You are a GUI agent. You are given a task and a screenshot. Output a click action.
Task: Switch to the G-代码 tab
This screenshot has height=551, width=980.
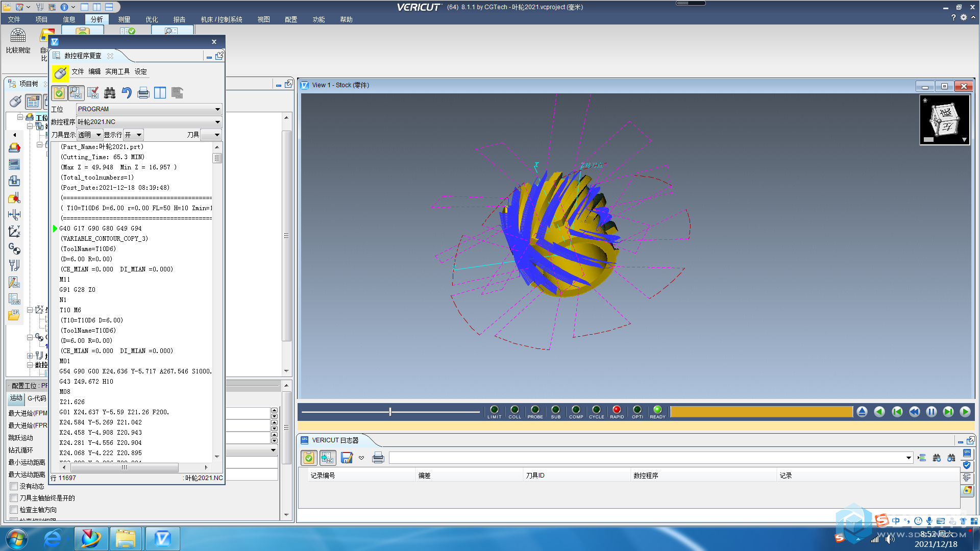pyautogui.click(x=37, y=398)
